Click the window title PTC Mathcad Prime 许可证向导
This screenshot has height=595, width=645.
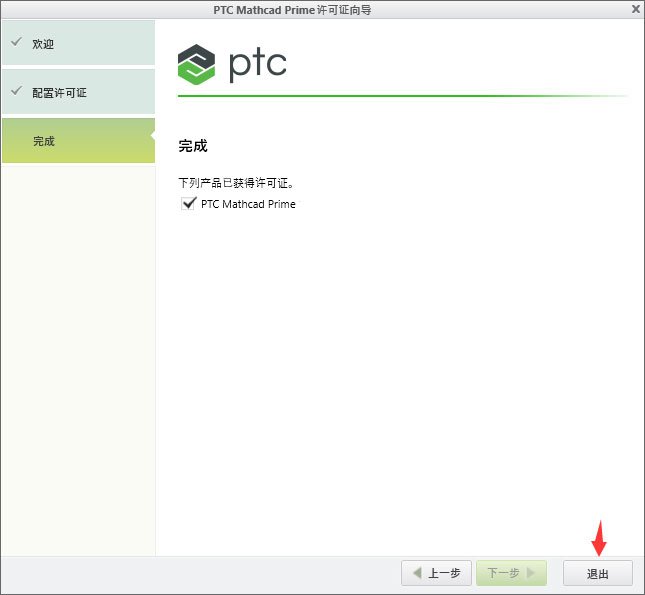click(292, 10)
